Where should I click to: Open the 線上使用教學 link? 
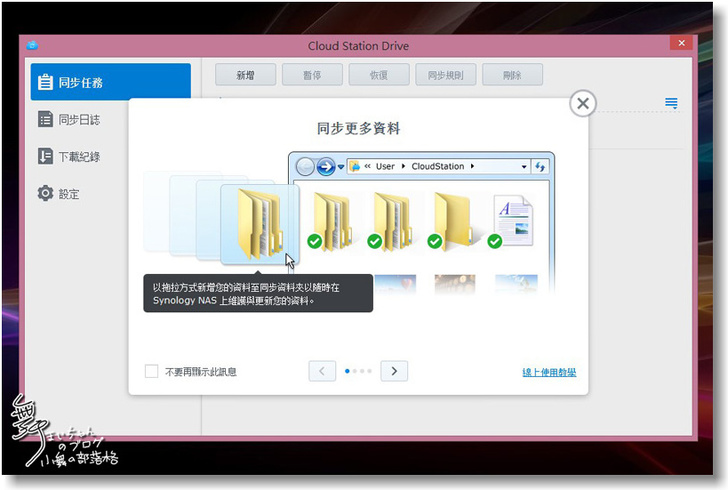point(549,372)
